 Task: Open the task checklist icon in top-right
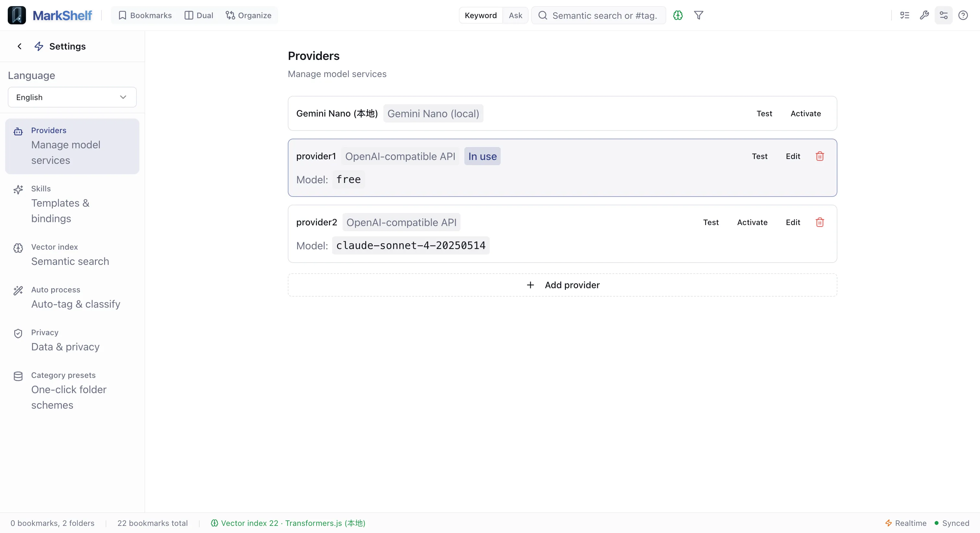point(904,15)
